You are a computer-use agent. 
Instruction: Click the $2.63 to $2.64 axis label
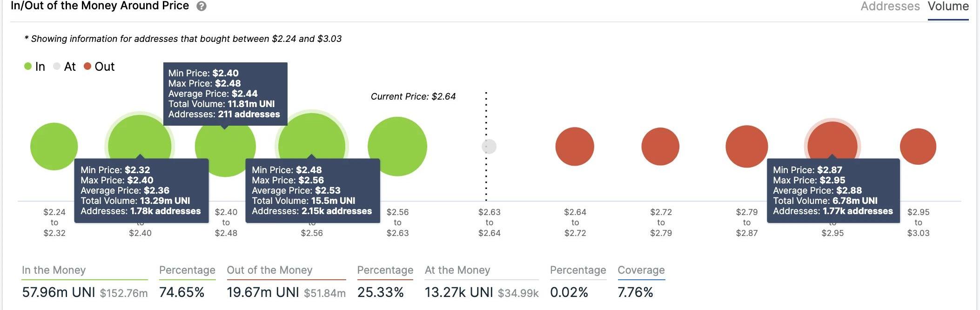(489, 222)
